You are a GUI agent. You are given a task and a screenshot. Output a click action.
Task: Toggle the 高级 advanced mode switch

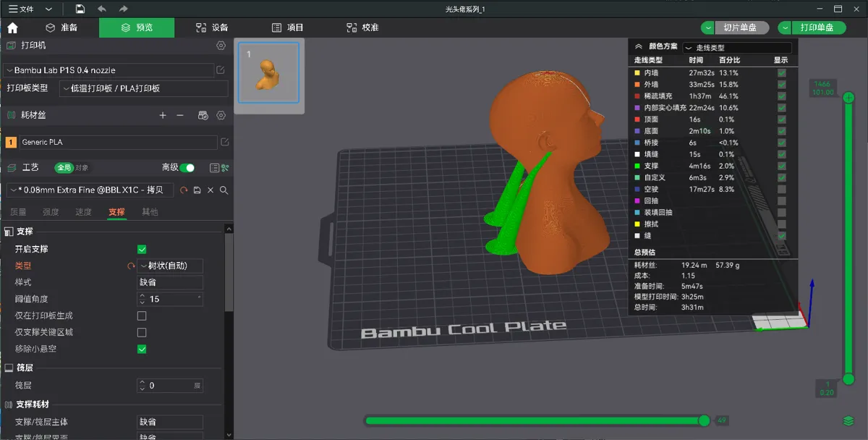188,168
